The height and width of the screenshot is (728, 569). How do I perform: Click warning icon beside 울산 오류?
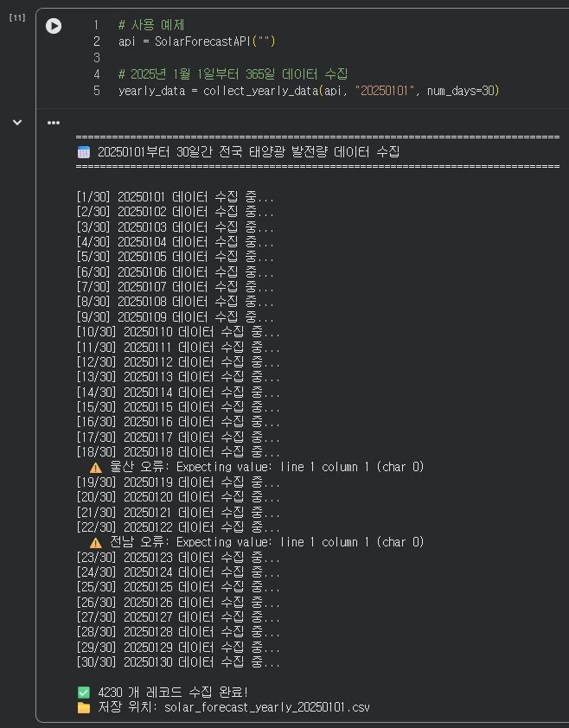(x=96, y=468)
